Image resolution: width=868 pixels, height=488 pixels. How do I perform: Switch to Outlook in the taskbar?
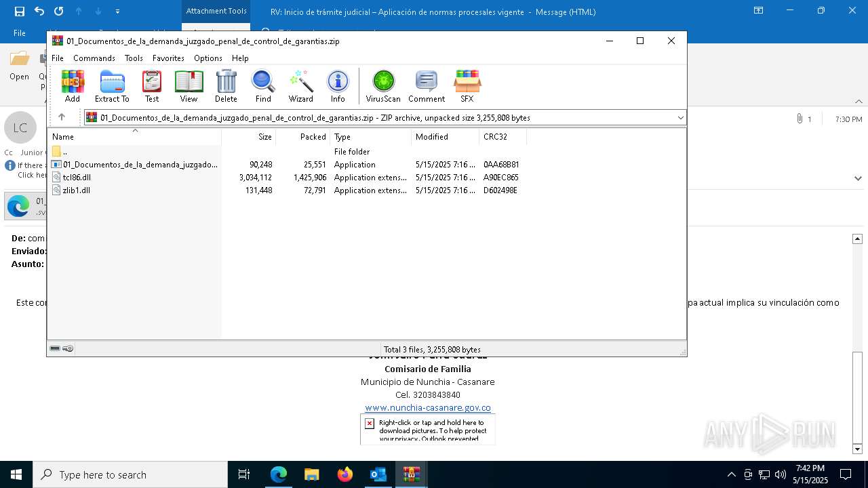pos(378,474)
